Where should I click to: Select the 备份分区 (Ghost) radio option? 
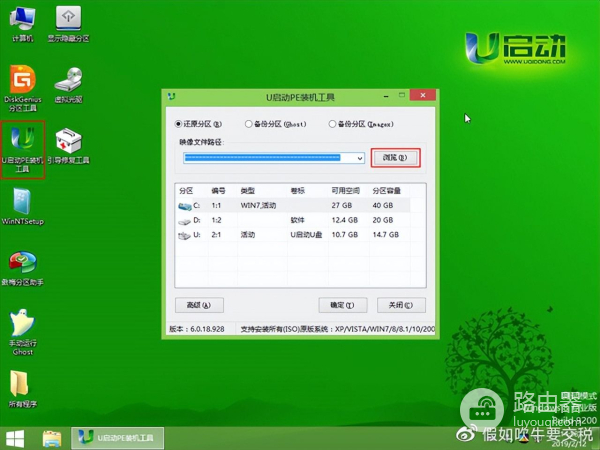(276, 124)
